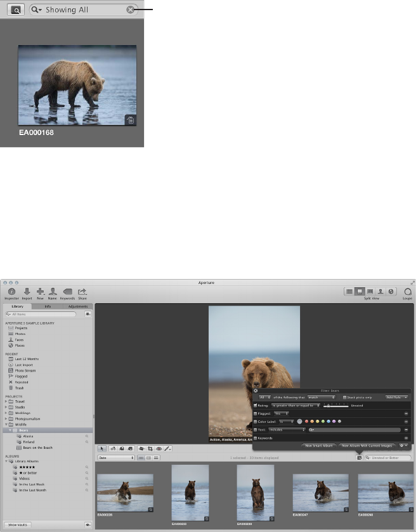Switch to Browser grid view icon
The image size is (416, 532).
(x=349, y=292)
